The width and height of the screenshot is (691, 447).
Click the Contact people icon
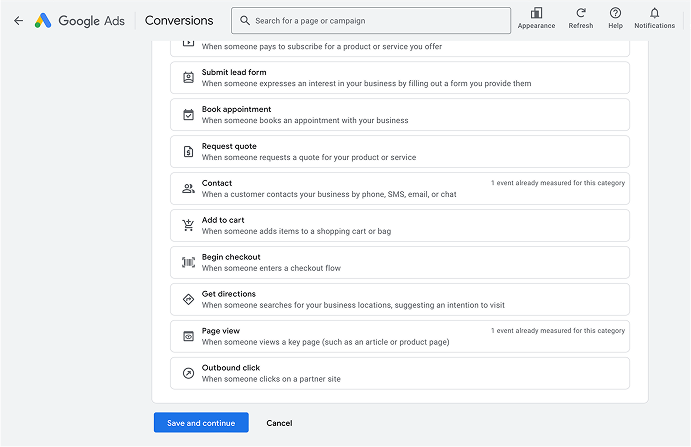pyautogui.click(x=188, y=189)
